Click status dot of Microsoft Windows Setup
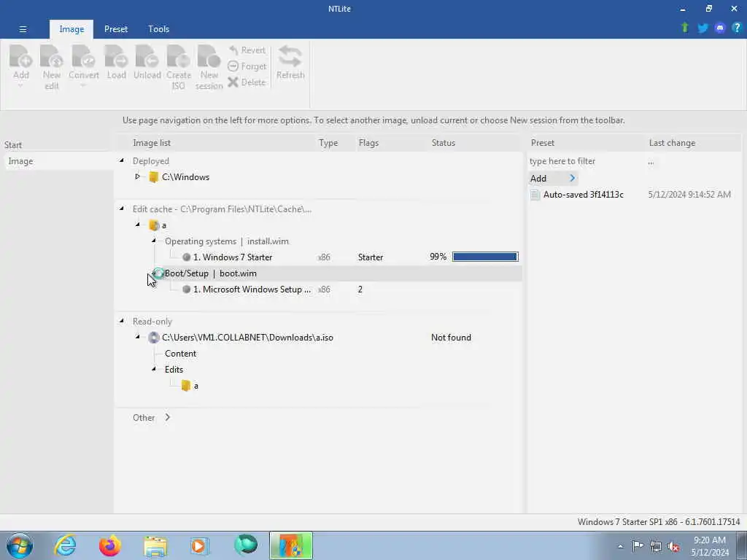Image resolution: width=747 pixels, height=560 pixels. coord(186,289)
